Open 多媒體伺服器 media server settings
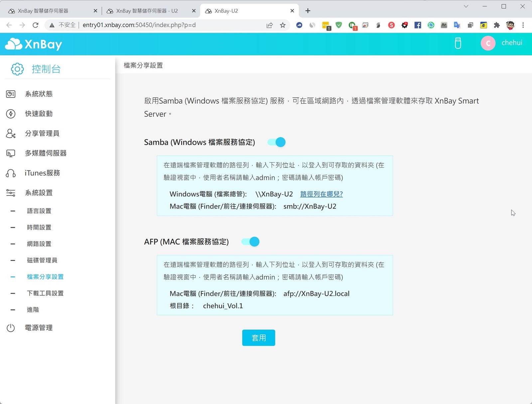 pyautogui.click(x=46, y=153)
